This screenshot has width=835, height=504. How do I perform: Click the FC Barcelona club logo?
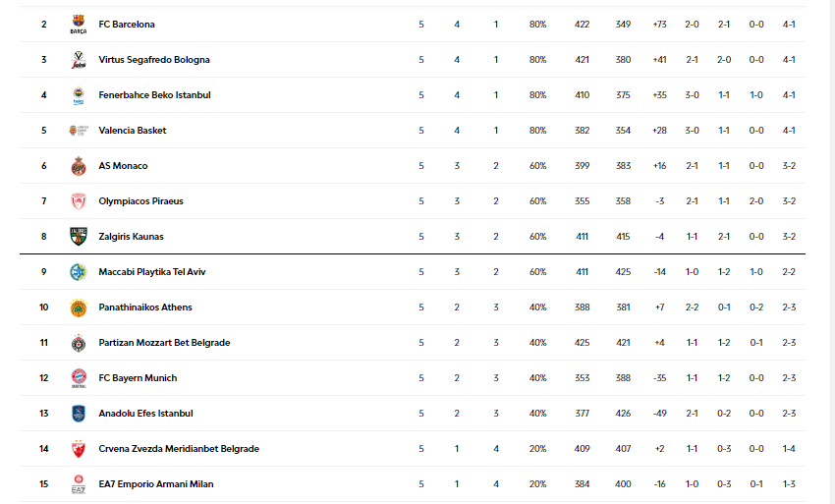79,25
